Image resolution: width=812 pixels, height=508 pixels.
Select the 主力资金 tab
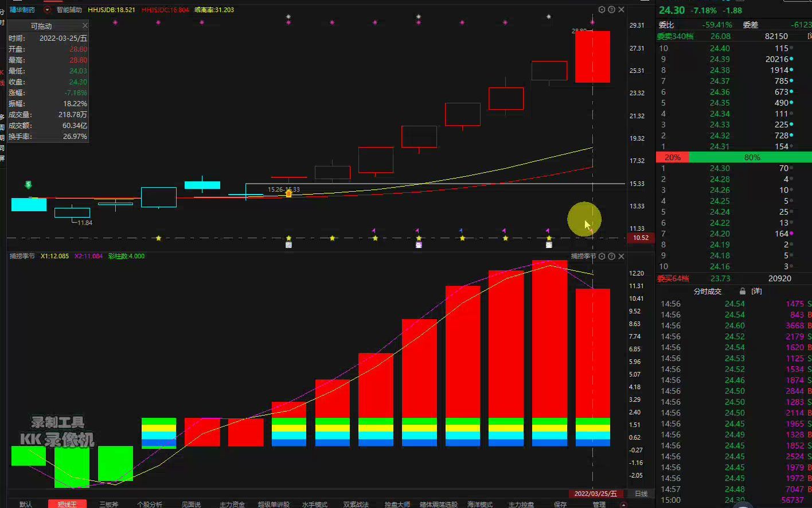click(232, 504)
